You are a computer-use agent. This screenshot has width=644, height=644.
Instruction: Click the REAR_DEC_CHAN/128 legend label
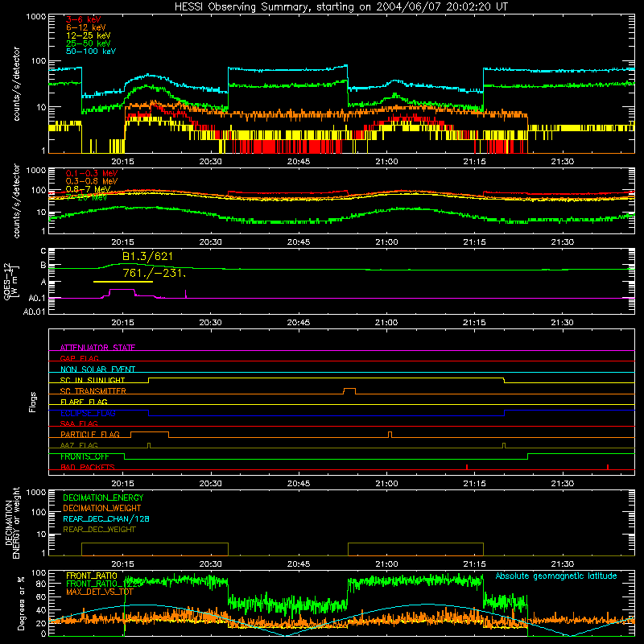106,519
